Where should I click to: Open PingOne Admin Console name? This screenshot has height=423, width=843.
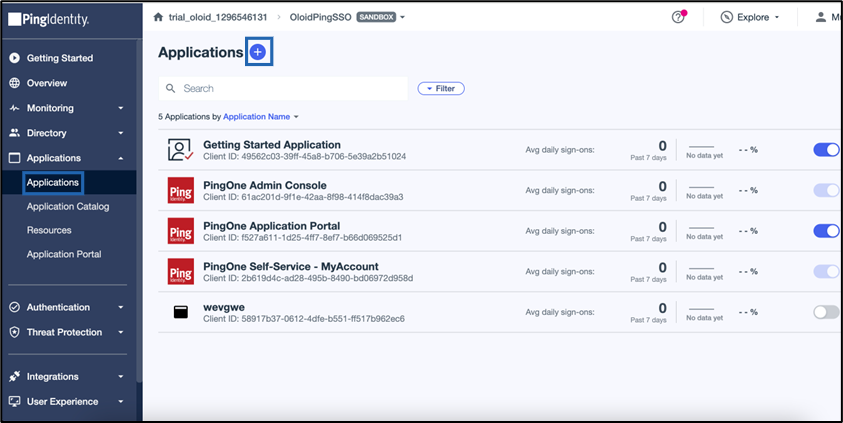pyautogui.click(x=265, y=185)
